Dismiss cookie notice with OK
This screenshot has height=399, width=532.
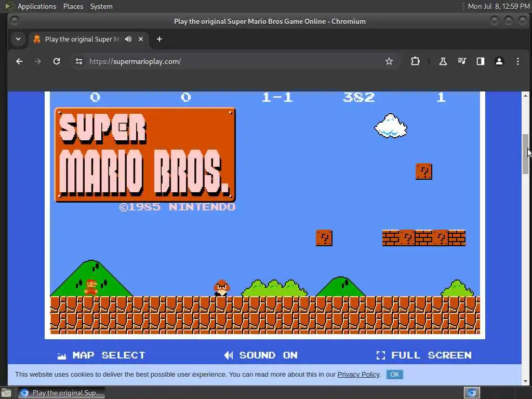(395, 374)
